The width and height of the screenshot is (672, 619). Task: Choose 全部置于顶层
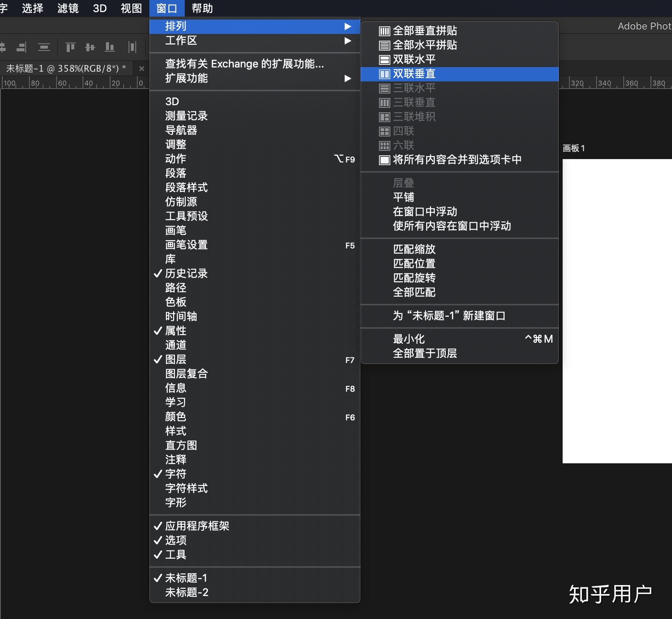pyautogui.click(x=460, y=353)
